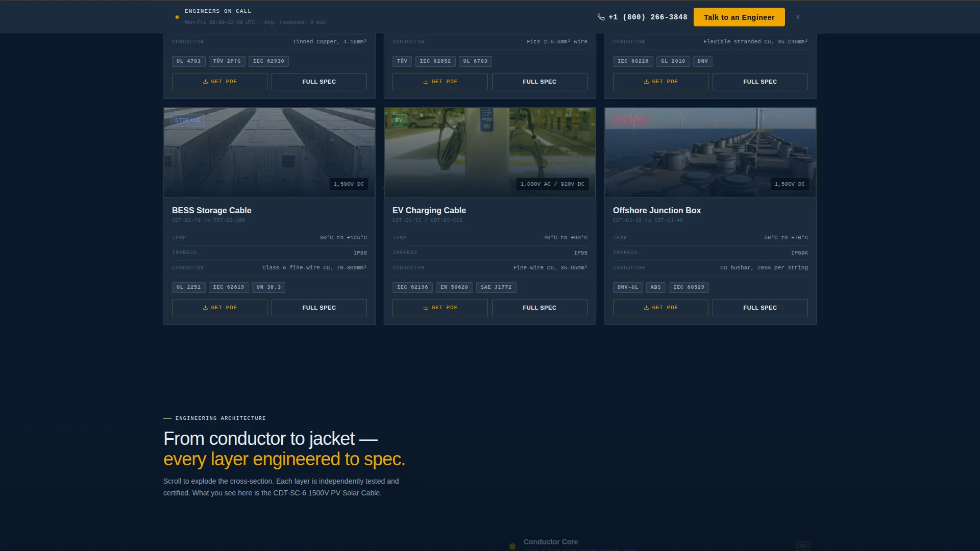The width and height of the screenshot is (980, 551).
Task: Download PDF for EV Charging Cable
Action: pyautogui.click(x=440, y=308)
